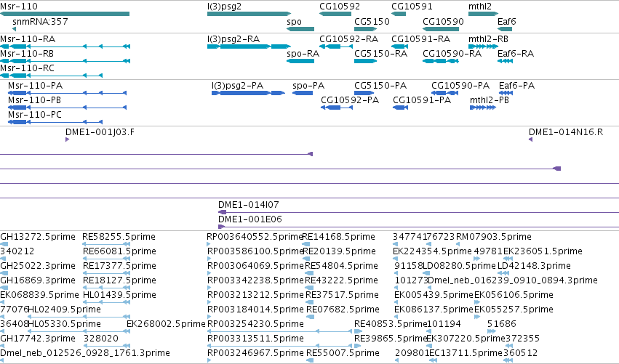Open EST RE18127.5prime
This screenshot has width=619, height=364.
119,280
